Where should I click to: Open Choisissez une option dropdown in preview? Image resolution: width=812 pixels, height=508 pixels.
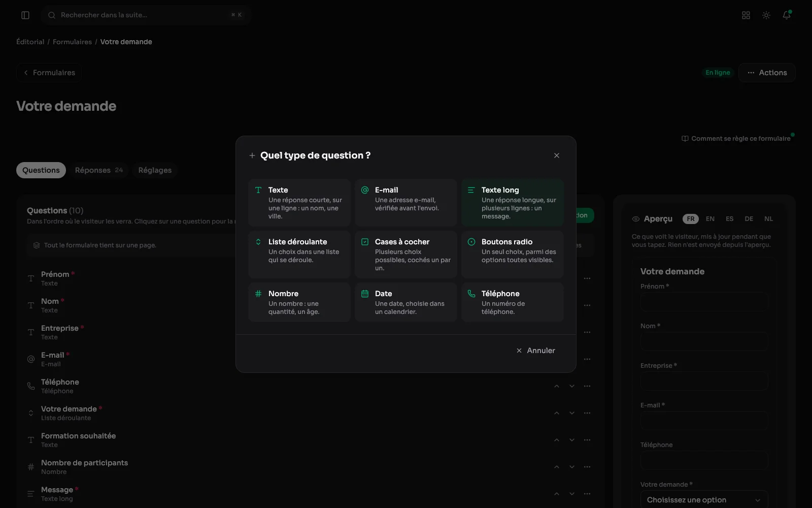(704, 500)
